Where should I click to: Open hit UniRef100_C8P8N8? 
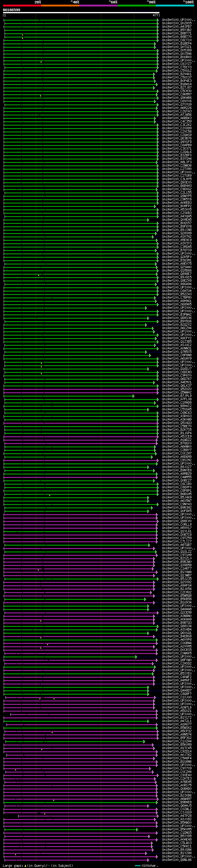(x=177, y=355)
